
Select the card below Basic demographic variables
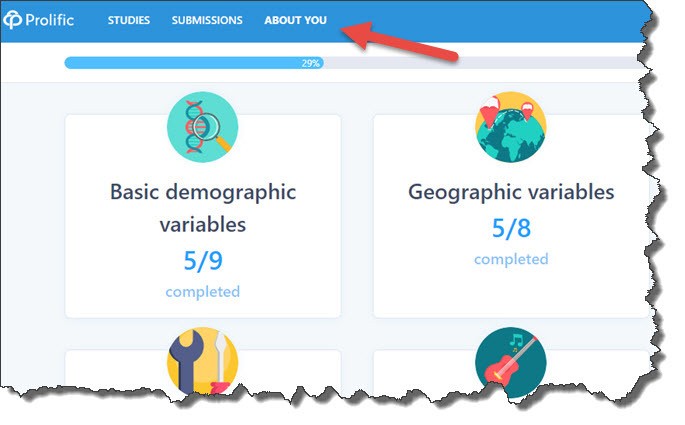pyautogui.click(x=203, y=369)
